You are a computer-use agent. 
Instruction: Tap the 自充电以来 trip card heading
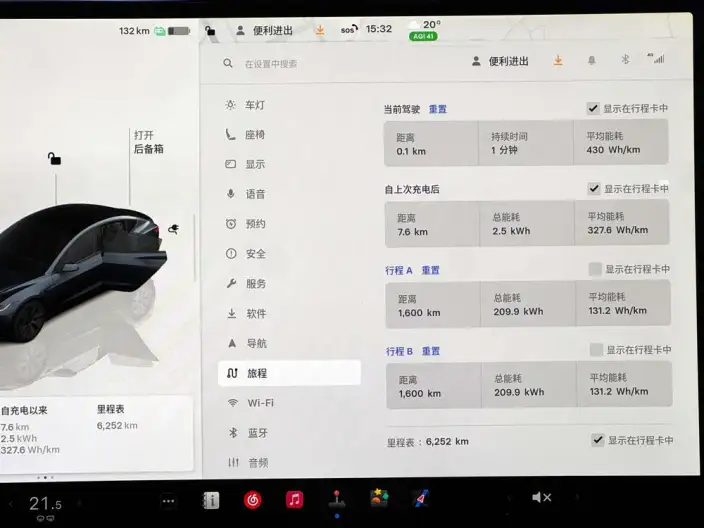click(24, 410)
